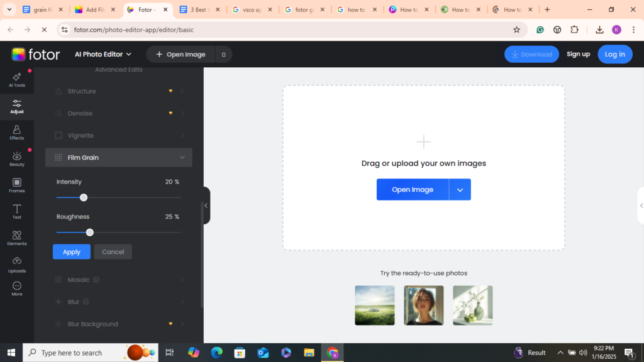Open the AI Photo Editor dropdown

103,55
